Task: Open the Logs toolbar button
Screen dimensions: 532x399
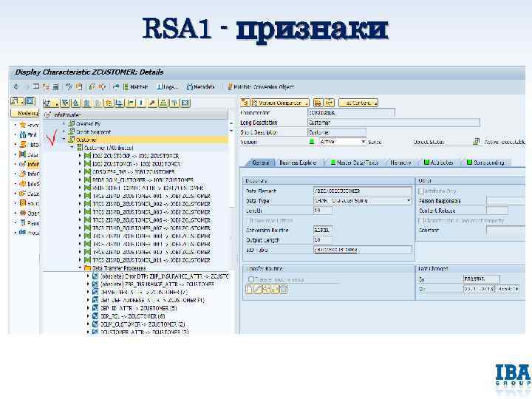Action: pos(167,87)
